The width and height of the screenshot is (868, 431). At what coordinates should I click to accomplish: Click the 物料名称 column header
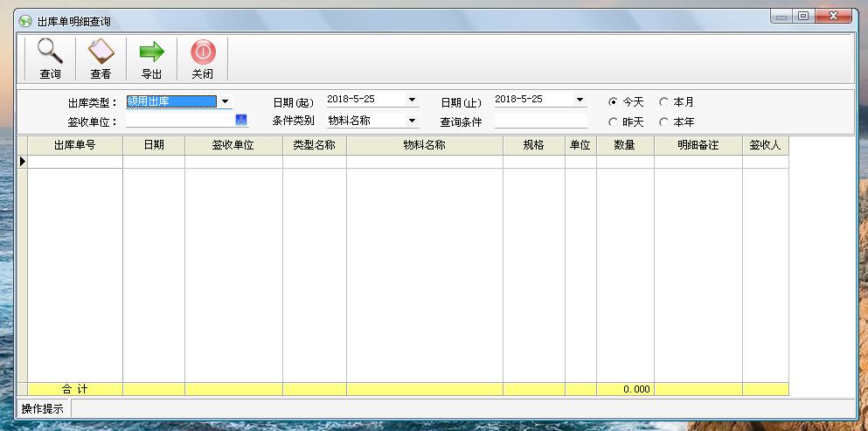click(x=424, y=145)
